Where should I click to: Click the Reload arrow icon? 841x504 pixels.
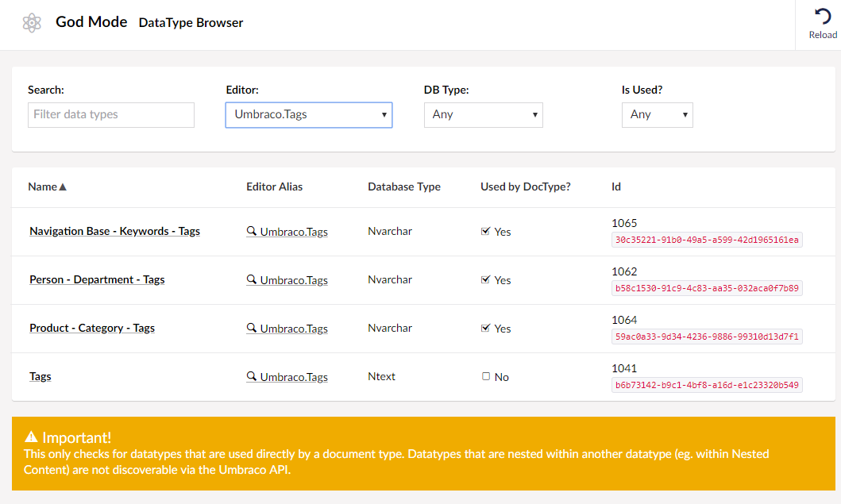823,16
